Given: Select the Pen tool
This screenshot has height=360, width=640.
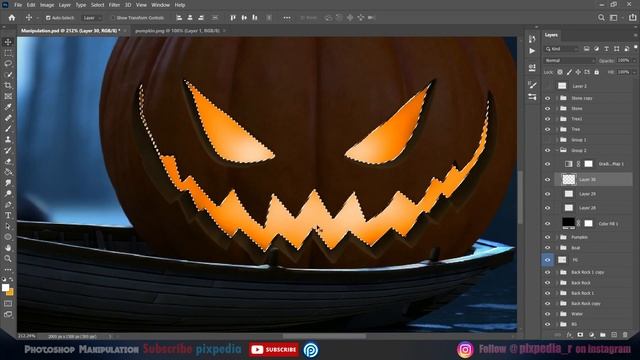Looking at the screenshot, I should 8,204.
